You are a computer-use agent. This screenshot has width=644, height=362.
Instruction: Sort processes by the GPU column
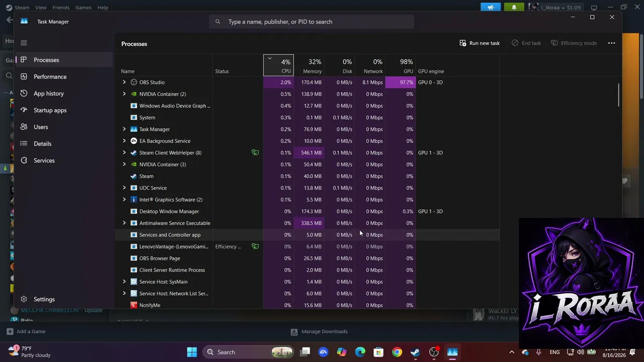(x=400, y=65)
